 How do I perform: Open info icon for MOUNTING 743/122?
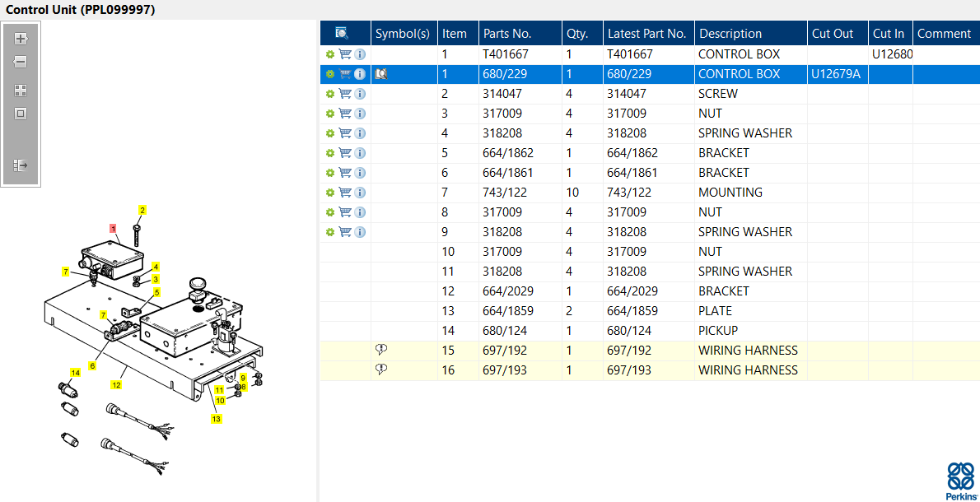pos(359,193)
